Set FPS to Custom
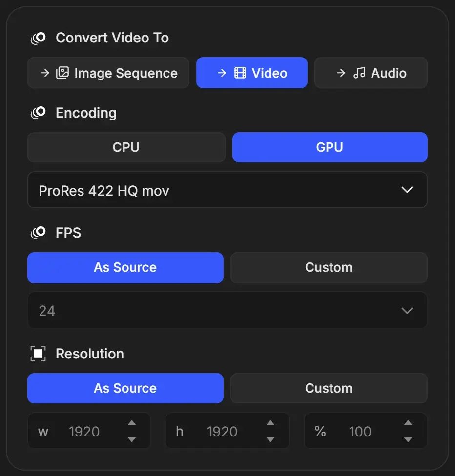The width and height of the screenshot is (455, 476). [x=329, y=268]
